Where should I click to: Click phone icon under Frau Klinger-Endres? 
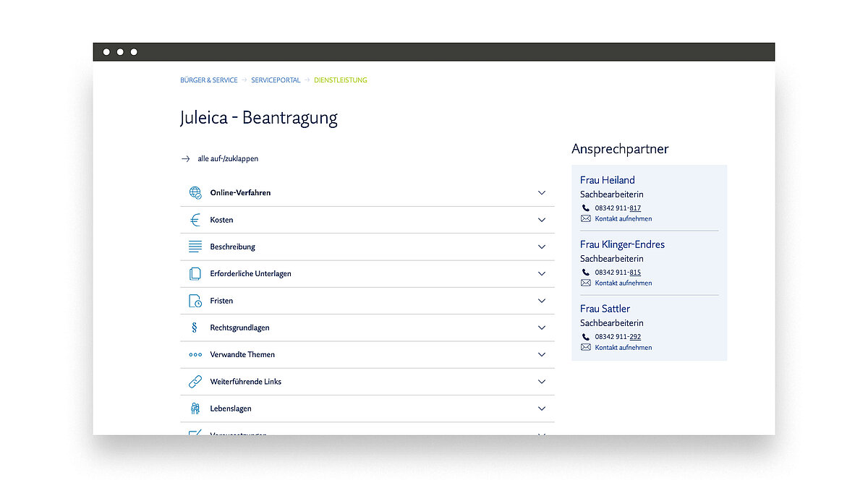click(x=586, y=273)
